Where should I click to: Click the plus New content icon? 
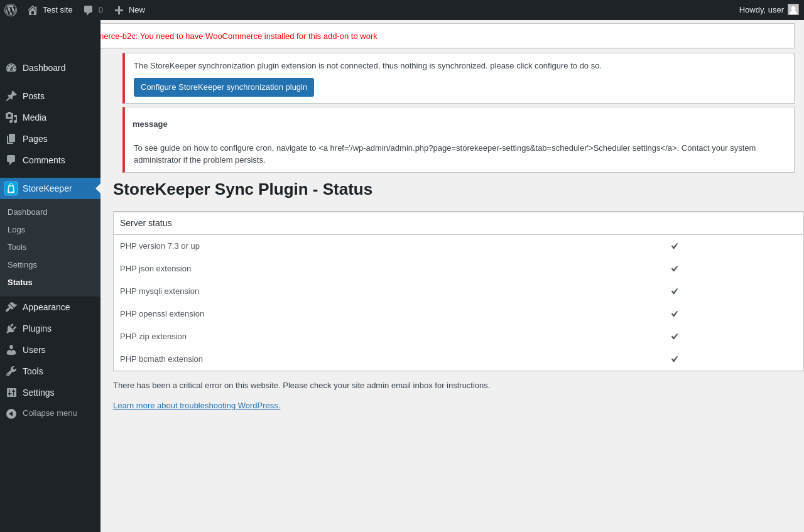(x=119, y=10)
